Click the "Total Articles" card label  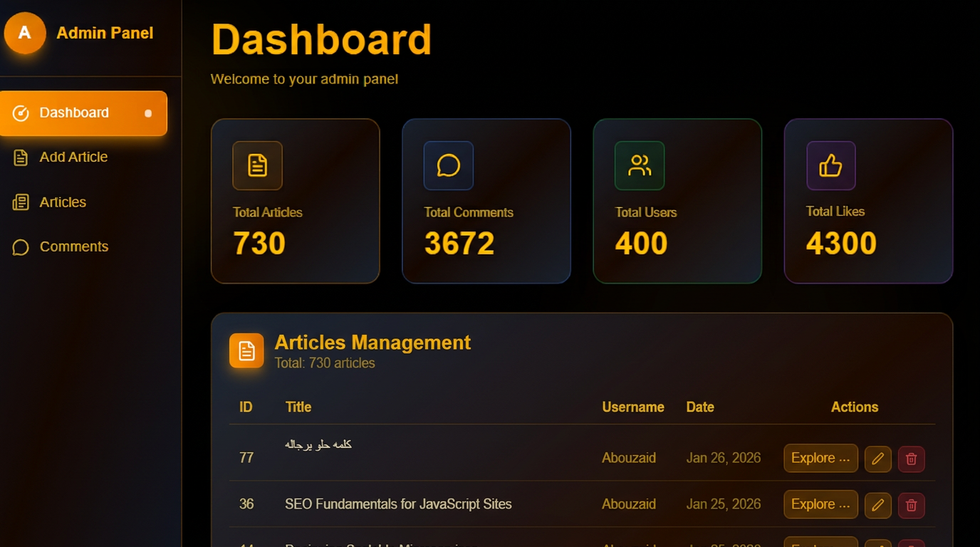click(267, 212)
